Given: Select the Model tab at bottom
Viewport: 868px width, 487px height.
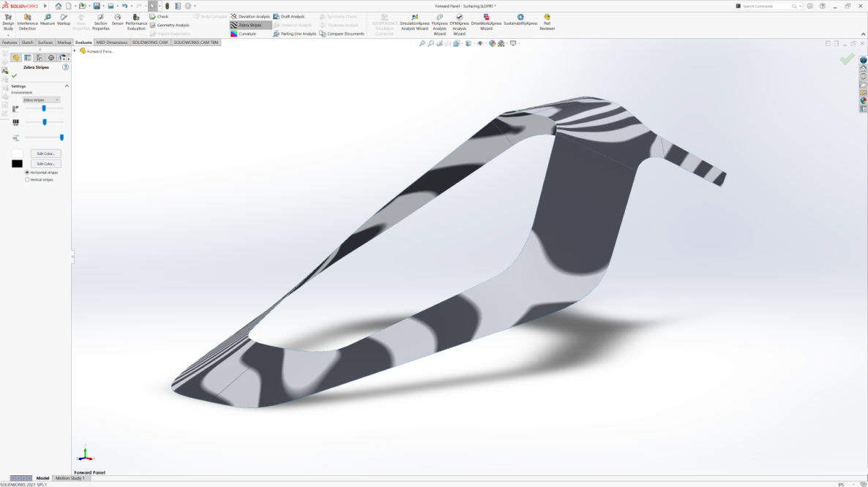Looking at the screenshot, I should [x=42, y=478].
